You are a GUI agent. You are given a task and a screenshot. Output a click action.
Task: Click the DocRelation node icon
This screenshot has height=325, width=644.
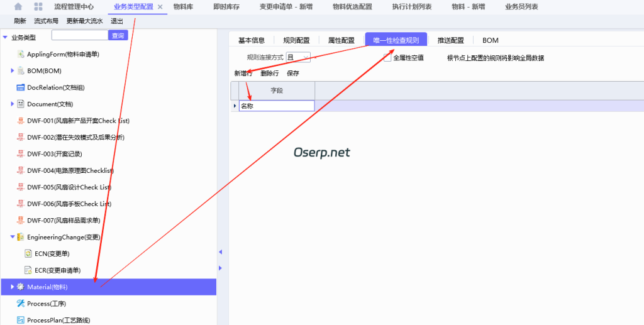point(21,87)
